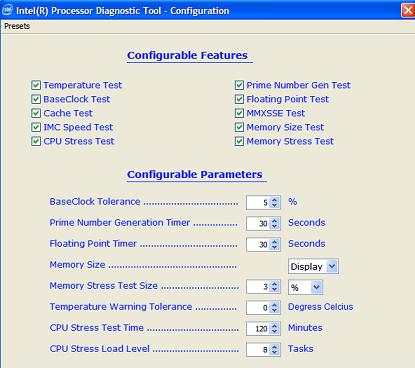Toggle the MMXSSE Test checkbox
Viewport: 415px width, 370px height.
pos(239,113)
